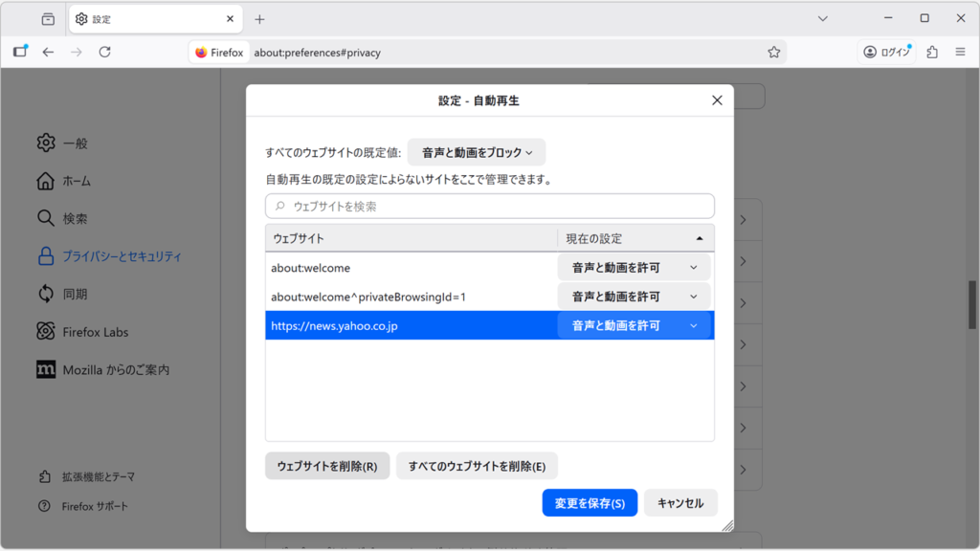Open the Firefox Labs flask icon
980x551 pixels.
click(x=46, y=331)
